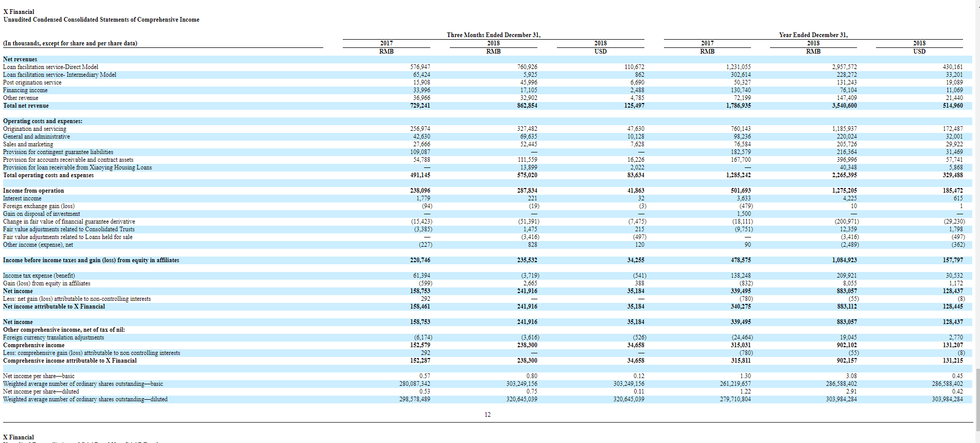Click diluted weighted shares value 298,578,489
Screen dimensions: 980x443
point(415,399)
